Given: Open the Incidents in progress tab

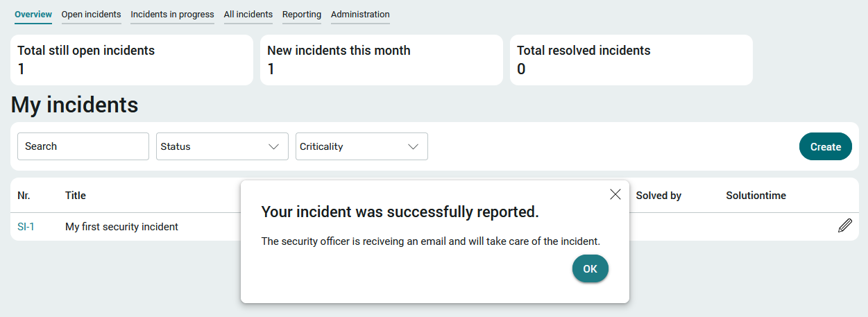Looking at the screenshot, I should pos(172,15).
